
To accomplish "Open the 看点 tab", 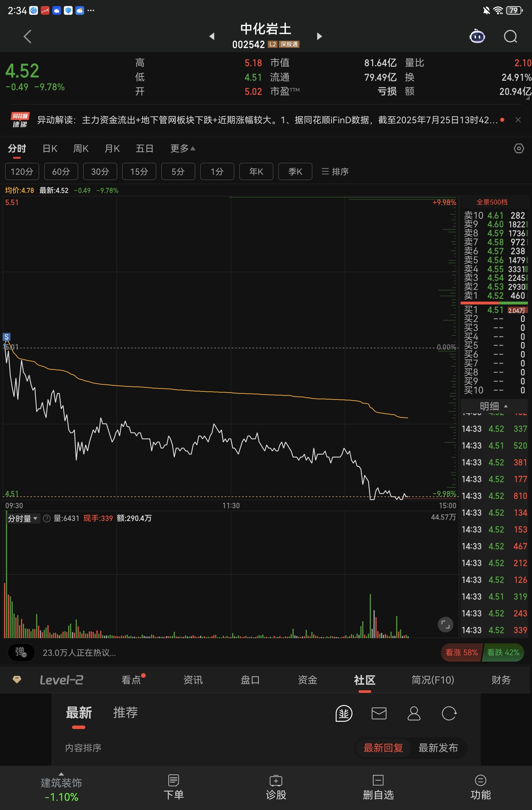I will pyautogui.click(x=131, y=680).
